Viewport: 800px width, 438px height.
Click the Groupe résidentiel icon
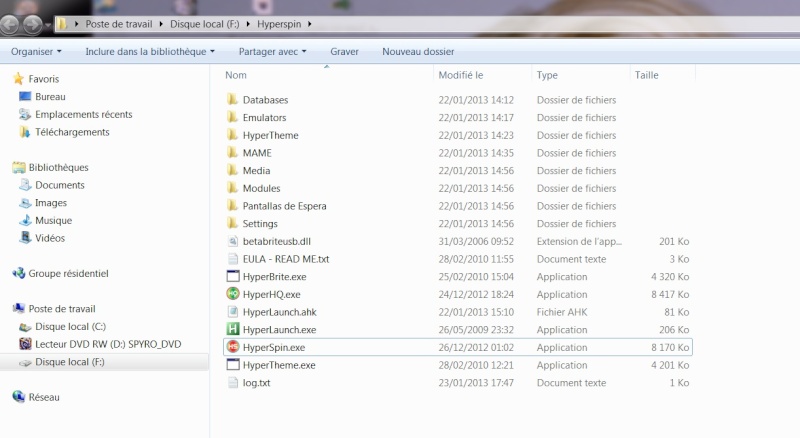[x=19, y=273]
